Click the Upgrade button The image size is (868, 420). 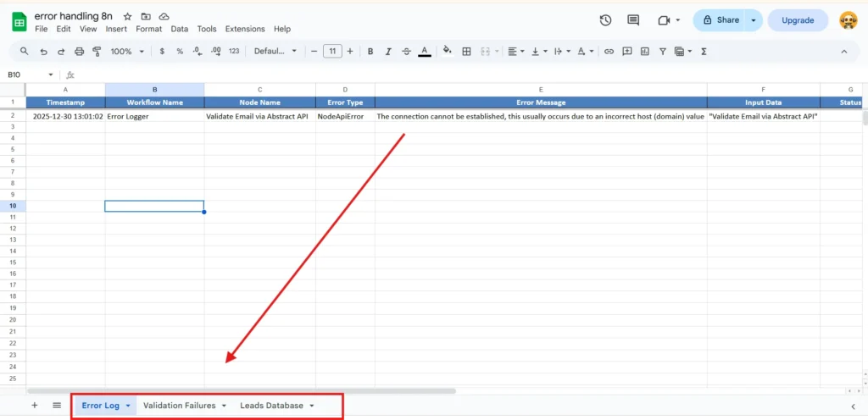click(798, 20)
